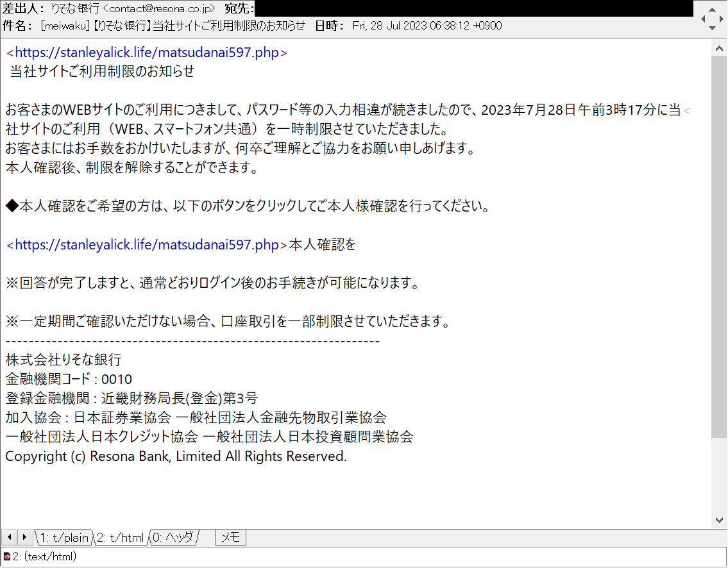Open the stanleyalick.life link at top
728x568 pixels.
pos(144,52)
